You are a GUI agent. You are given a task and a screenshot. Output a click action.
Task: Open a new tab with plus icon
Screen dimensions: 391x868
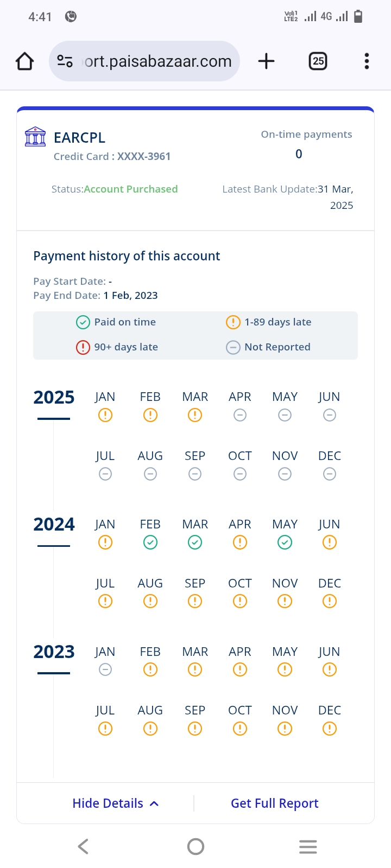click(x=266, y=61)
